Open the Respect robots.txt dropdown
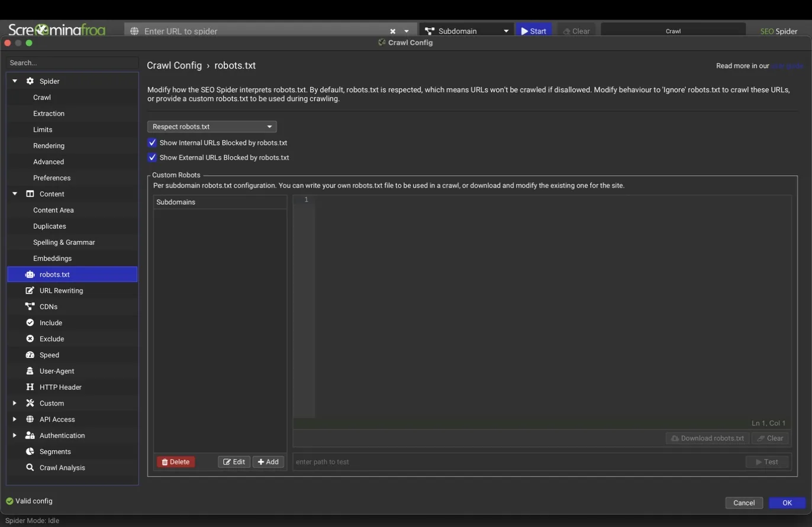Image resolution: width=812 pixels, height=527 pixels. pos(212,127)
